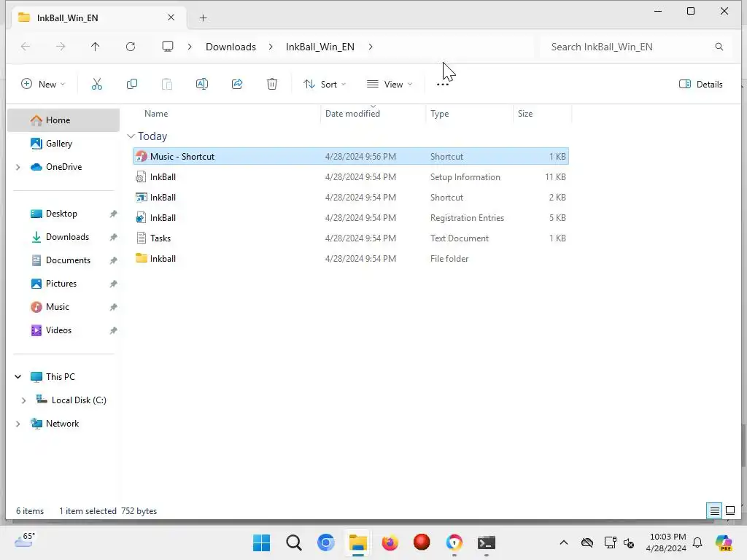Open taskbar Search

tap(294, 542)
